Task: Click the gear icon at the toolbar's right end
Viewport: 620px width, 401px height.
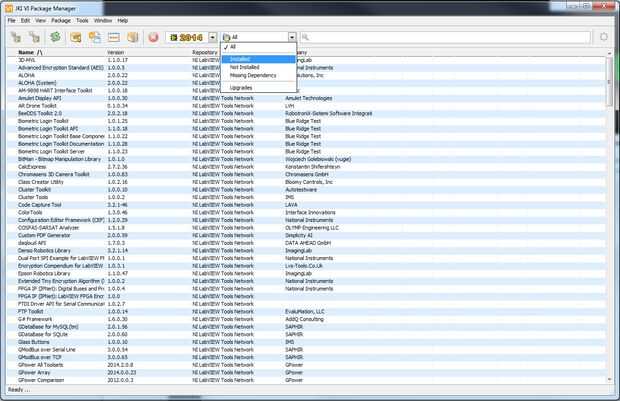Action: [603, 37]
